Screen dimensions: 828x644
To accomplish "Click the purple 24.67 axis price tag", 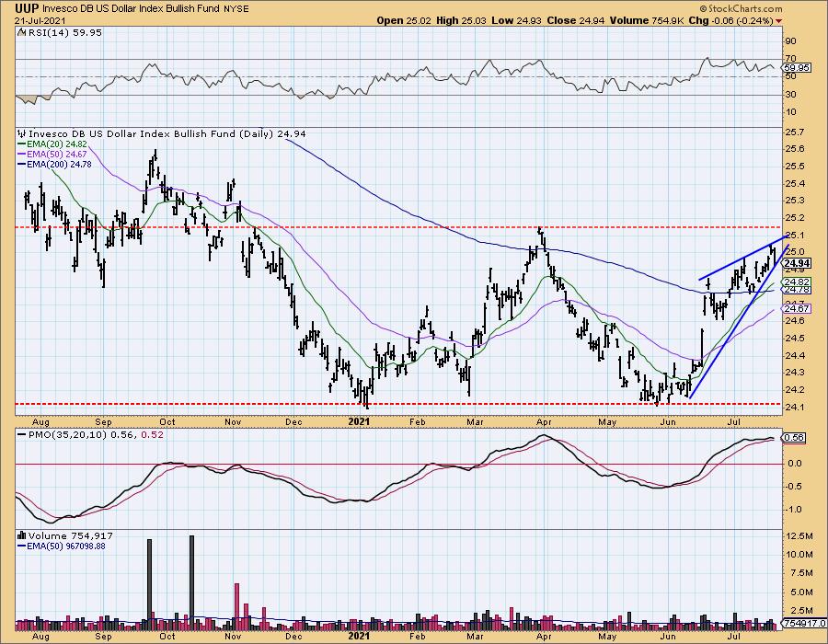I will [x=798, y=308].
